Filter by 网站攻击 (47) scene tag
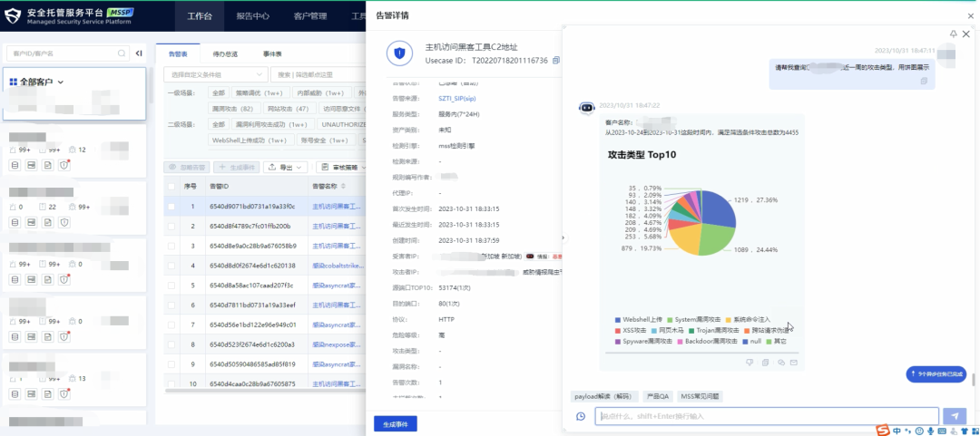The width and height of the screenshot is (980, 436). pos(289,109)
